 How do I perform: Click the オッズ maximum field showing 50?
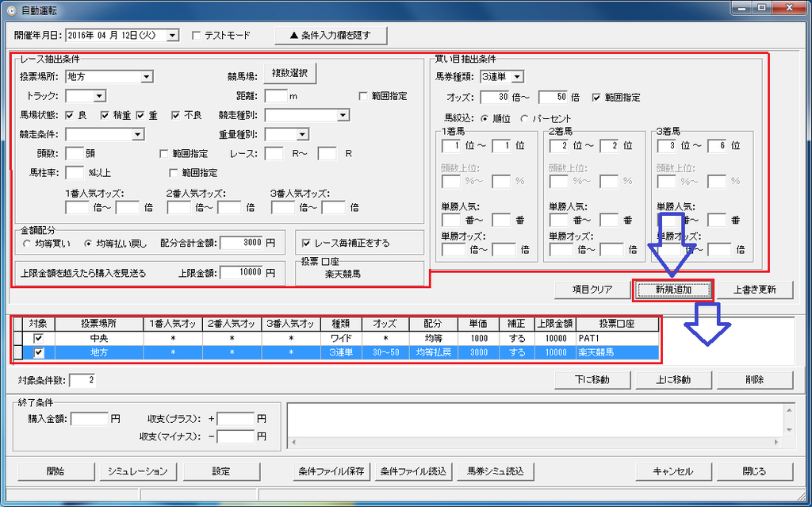coord(553,98)
